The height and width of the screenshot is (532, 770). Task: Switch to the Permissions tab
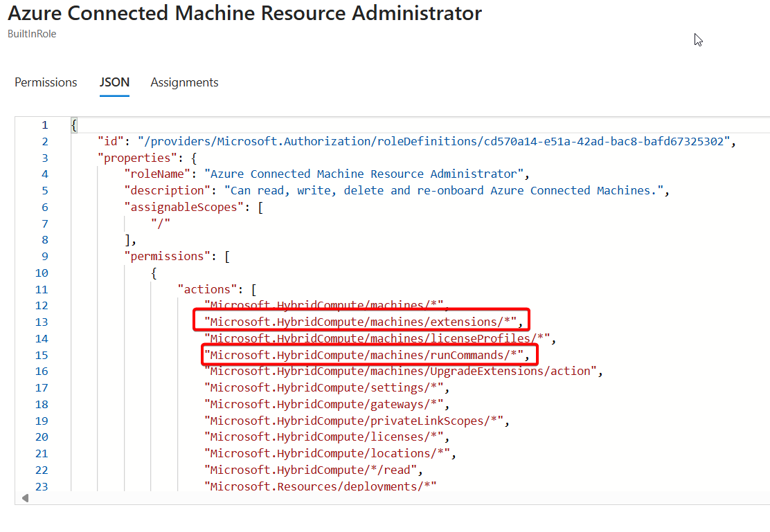click(46, 82)
